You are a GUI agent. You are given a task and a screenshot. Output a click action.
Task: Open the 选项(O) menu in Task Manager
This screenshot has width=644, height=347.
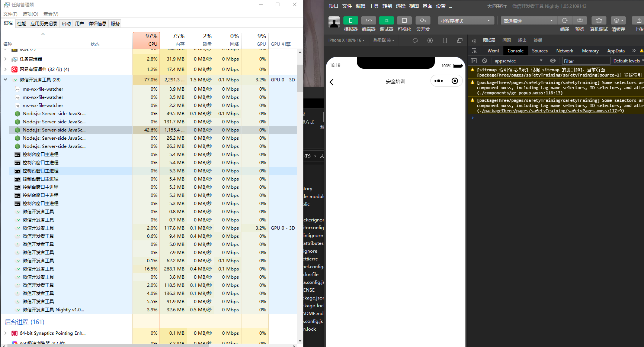point(30,14)
